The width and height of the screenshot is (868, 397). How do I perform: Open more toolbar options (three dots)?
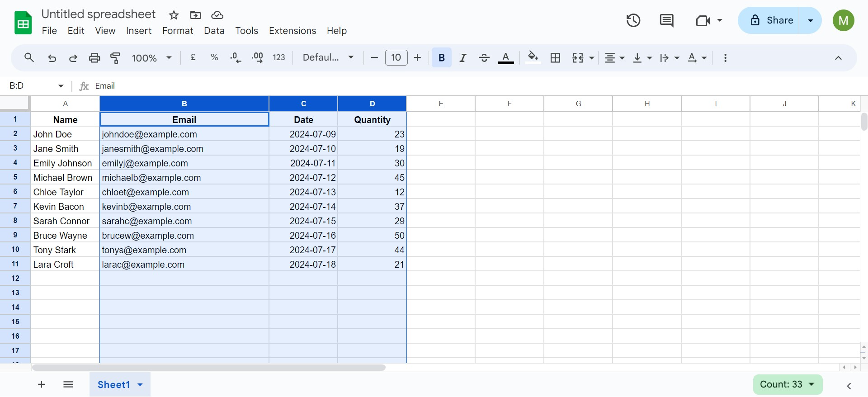[x=725, y=58]
